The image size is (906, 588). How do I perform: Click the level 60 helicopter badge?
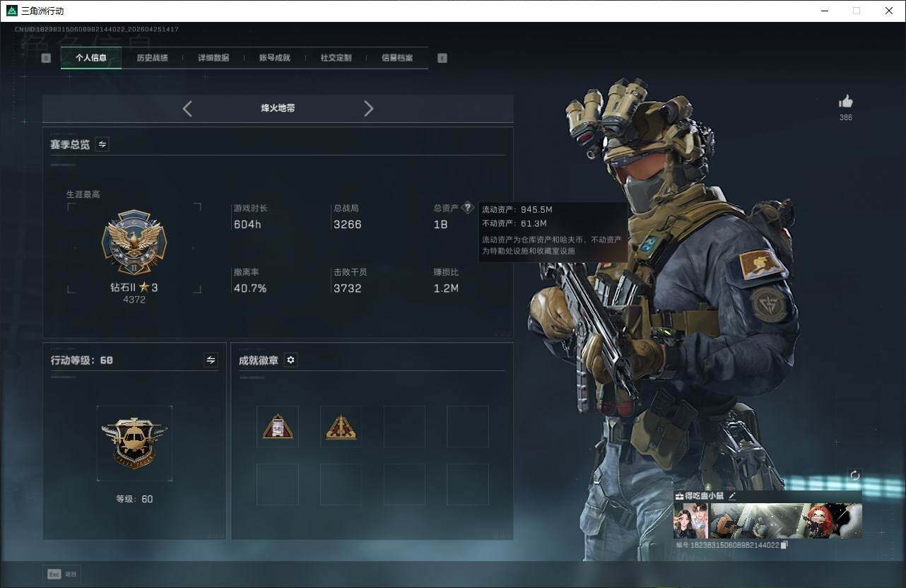point(134,443)
